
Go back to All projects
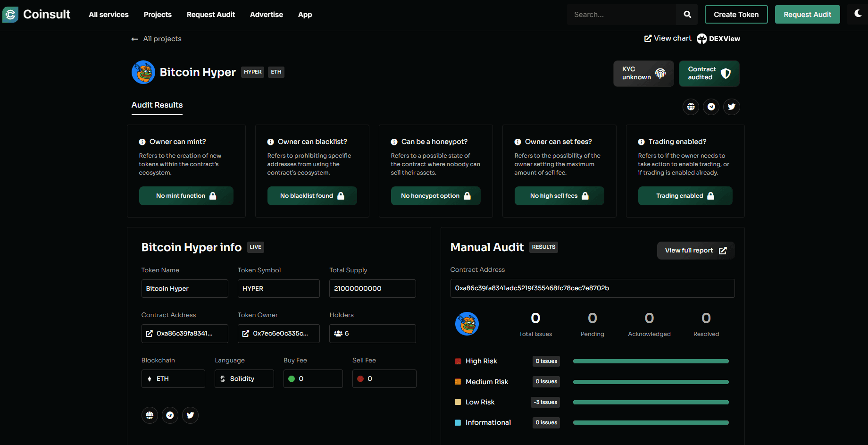point(157,39)
